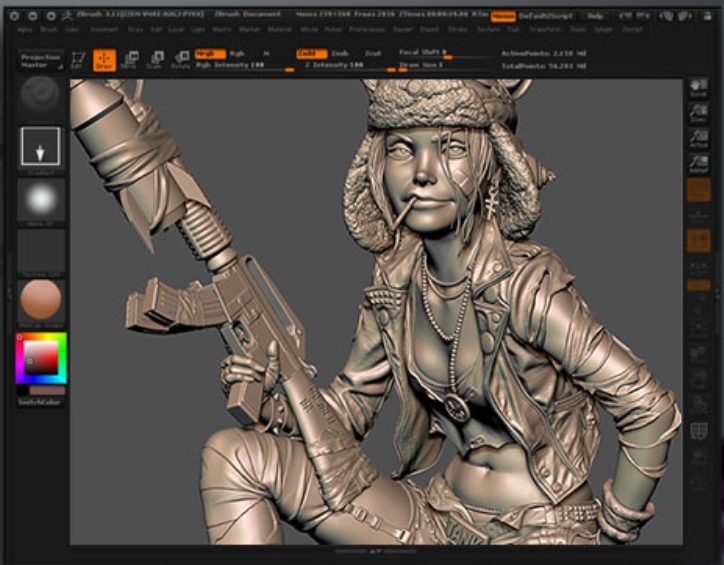This screenshot has width=724, height=565.
Task: Adjust the Rgb Intensity slider
Action: (245, 66)
